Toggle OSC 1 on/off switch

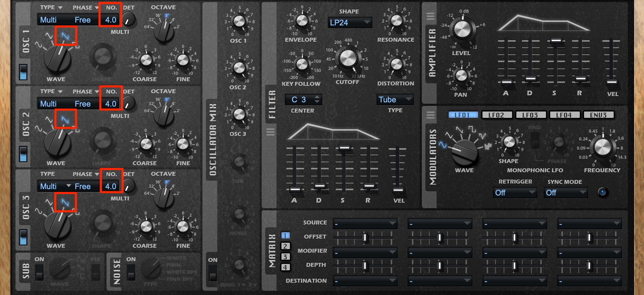[x=23, y=72]
